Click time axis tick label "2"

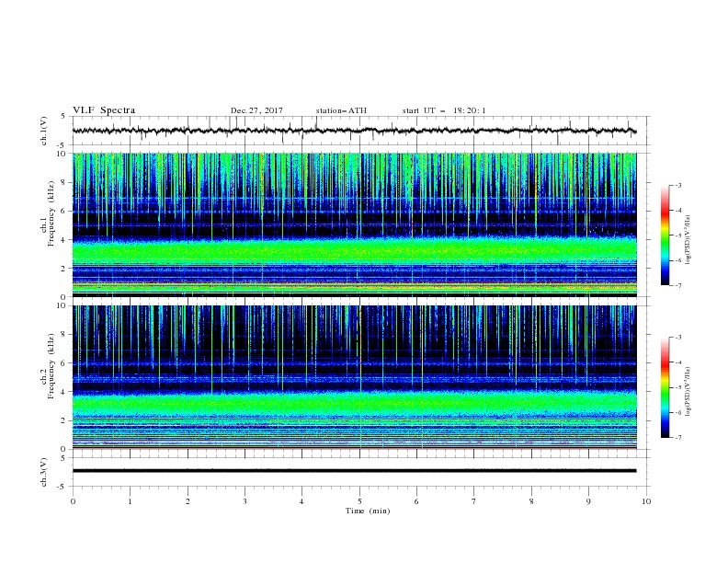pos(188,501)
